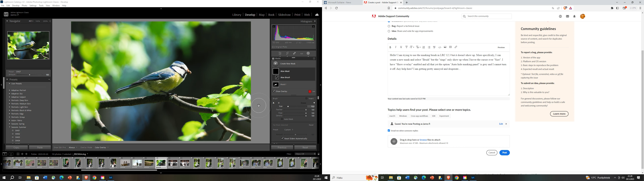Select the Red Eye correction tool
The height and width of the screenshot is (181, 644).
click(x=302, y=53)
